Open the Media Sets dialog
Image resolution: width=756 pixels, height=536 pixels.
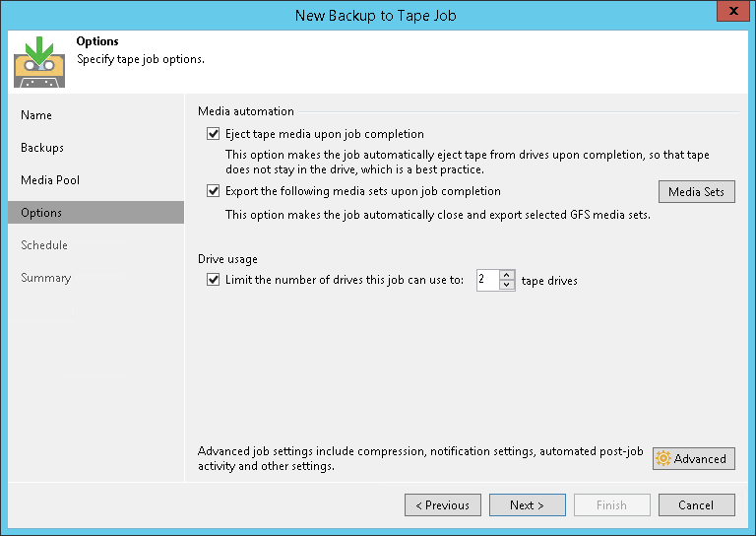click(x=696, y=191)
